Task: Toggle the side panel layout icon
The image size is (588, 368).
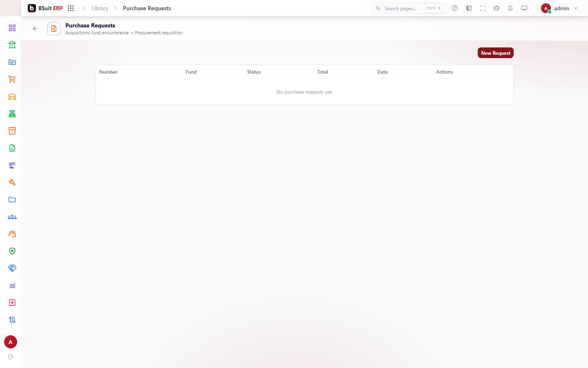Action: (x=469, y=8)
